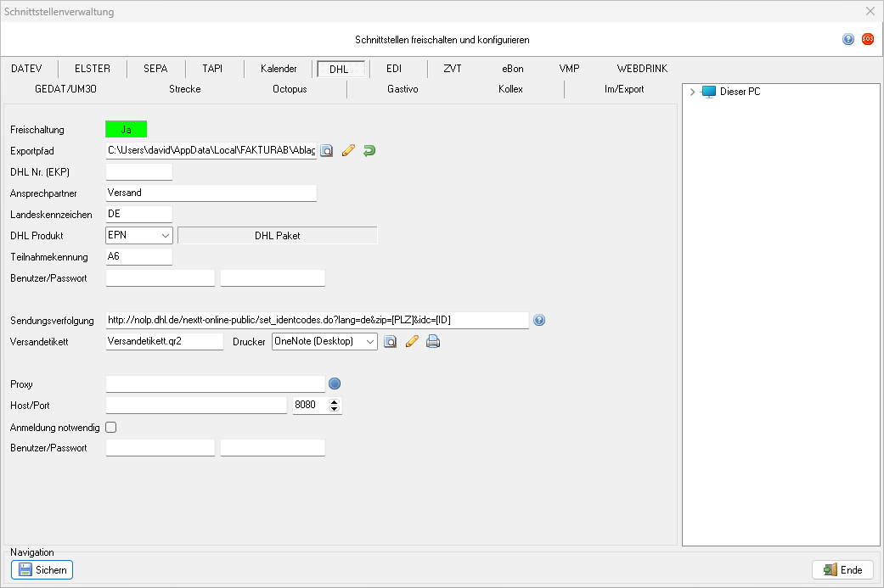Click into the DHL Nr. (EKP) field
This screenshot has height=588, width=884.
139,172
